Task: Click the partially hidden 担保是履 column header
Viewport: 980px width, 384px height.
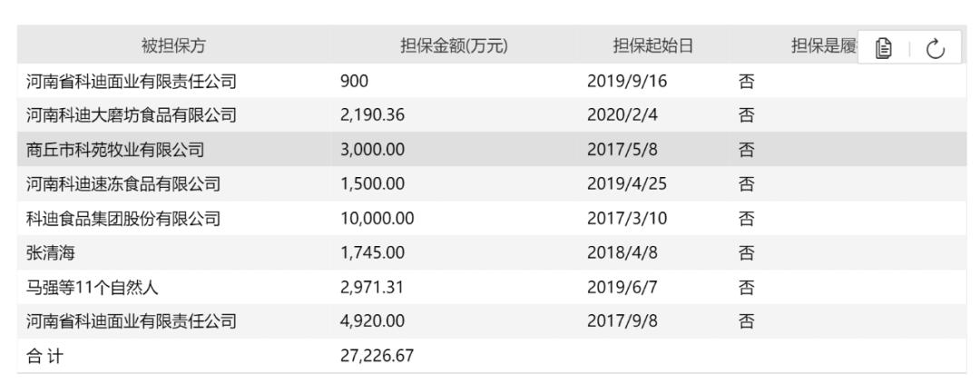Action: tap(825, 45)
